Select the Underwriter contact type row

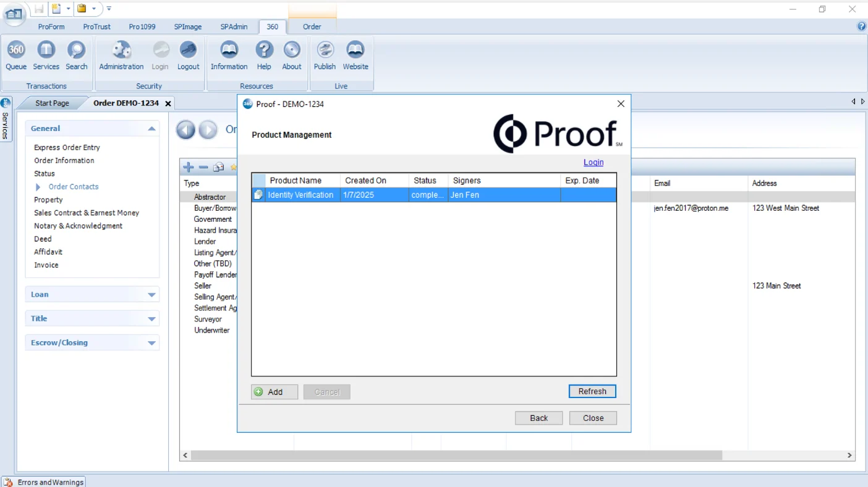[x=211, y=331]
